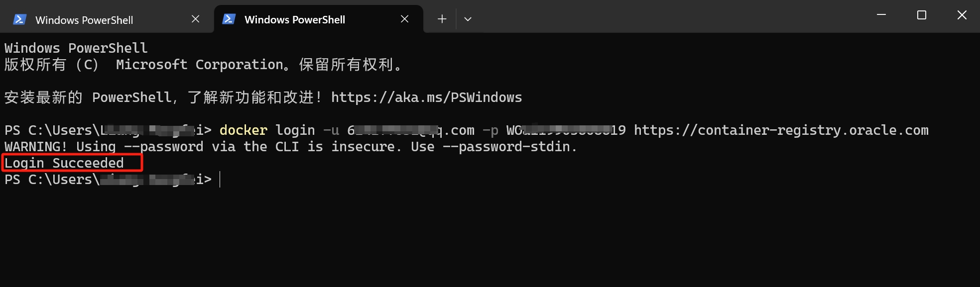Click the Login Succeeded message

coord(64,163)
